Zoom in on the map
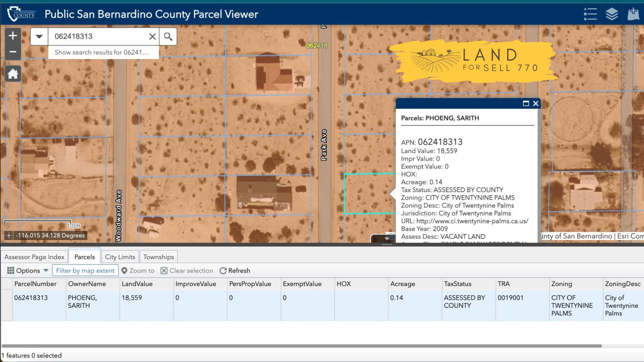Viewport: 644px width, 362px height. [12, 35]
